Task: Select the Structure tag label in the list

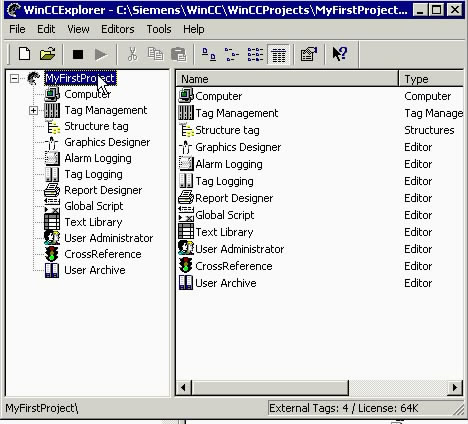Action: click(227, 130)
